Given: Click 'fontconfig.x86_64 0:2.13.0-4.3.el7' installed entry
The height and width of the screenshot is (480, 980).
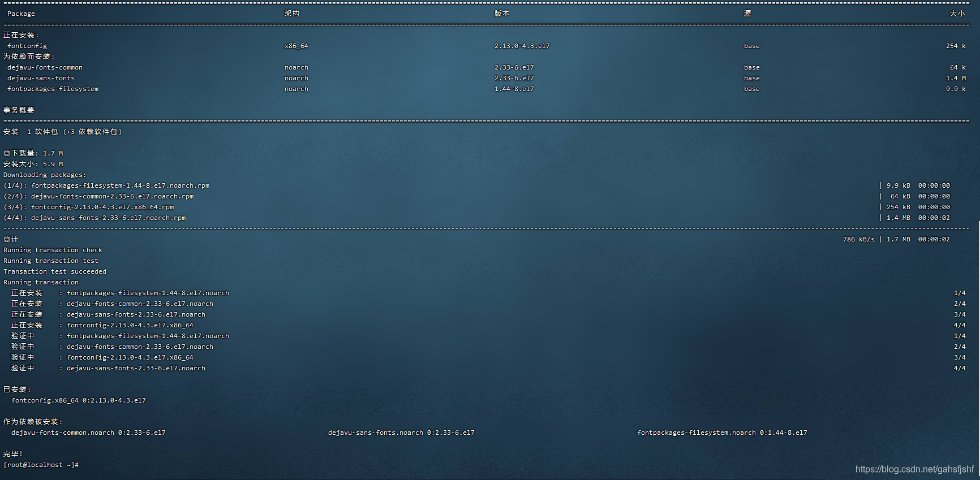Looking at the screenshot, I should coord(79,400).
